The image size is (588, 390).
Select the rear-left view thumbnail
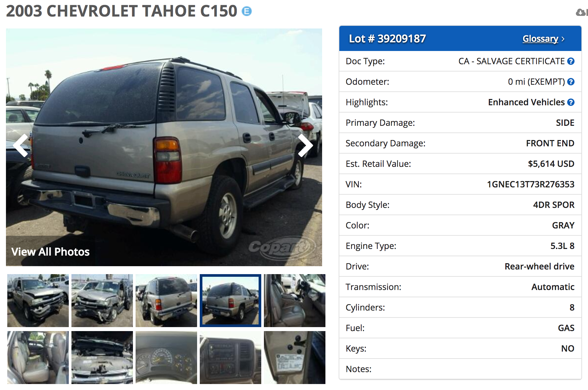click(166, 301)
